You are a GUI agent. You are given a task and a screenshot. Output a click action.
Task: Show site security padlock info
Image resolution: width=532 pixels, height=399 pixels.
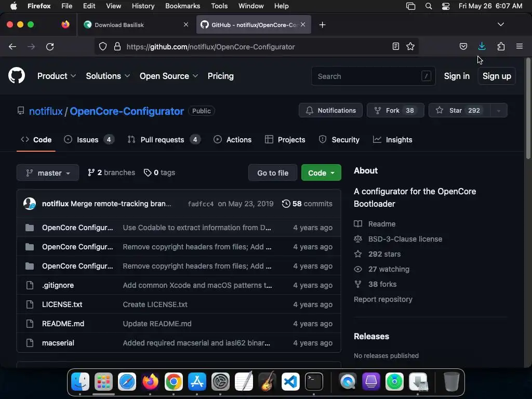click(117, 46)
